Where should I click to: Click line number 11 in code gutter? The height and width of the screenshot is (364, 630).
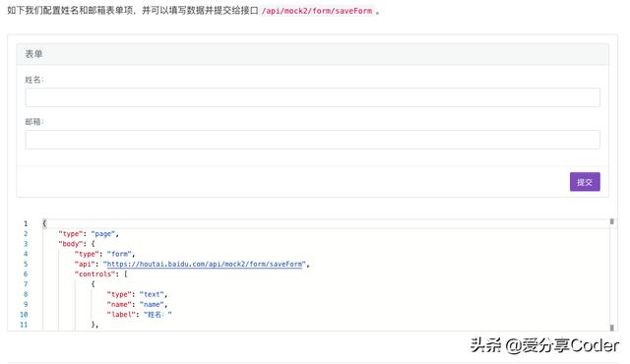coord(24,325)
